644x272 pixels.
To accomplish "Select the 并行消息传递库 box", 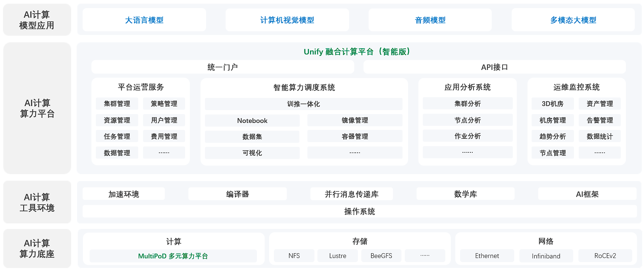I will [352, 194].
